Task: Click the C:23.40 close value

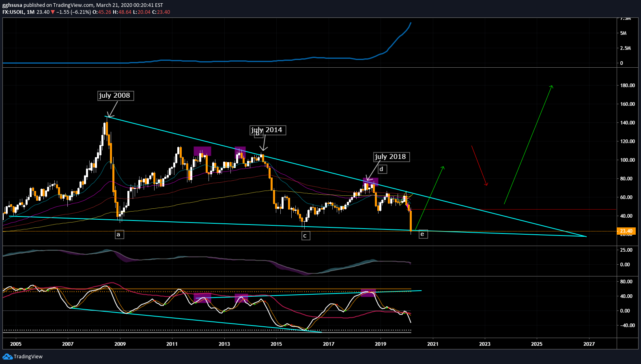Action: tap(161, 12)
